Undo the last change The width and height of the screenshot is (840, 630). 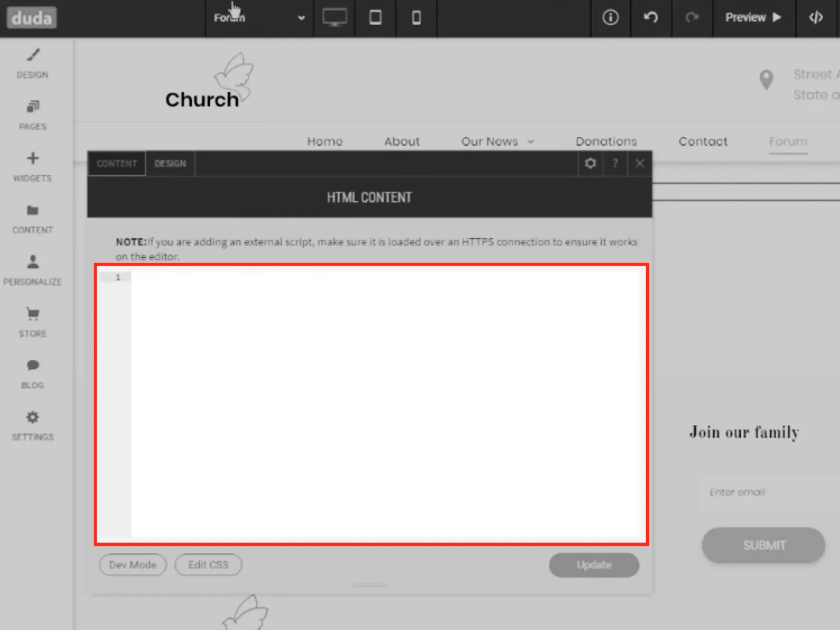click(650, 18)
